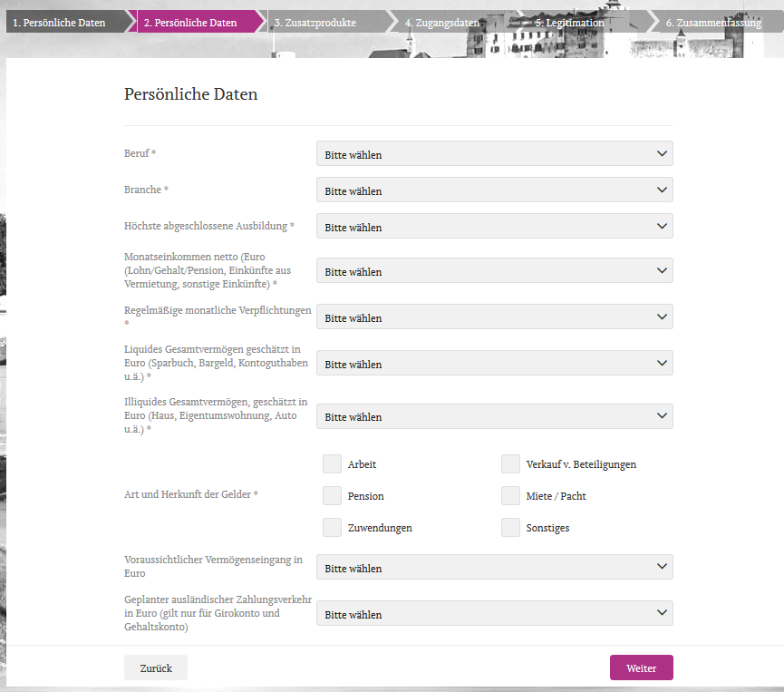Expand the Branche selection list
This screenshot has height=692, width=784.
[494, 190]
